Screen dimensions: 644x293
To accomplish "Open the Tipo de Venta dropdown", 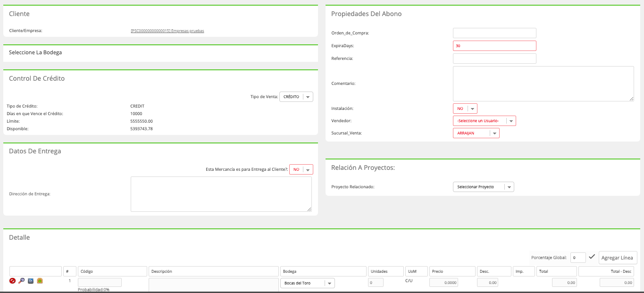I will click(x=296, y=97).
